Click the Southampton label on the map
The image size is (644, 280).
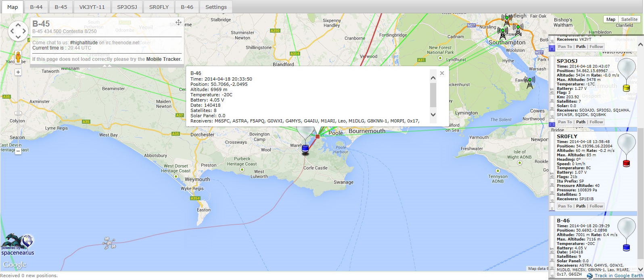507,42
